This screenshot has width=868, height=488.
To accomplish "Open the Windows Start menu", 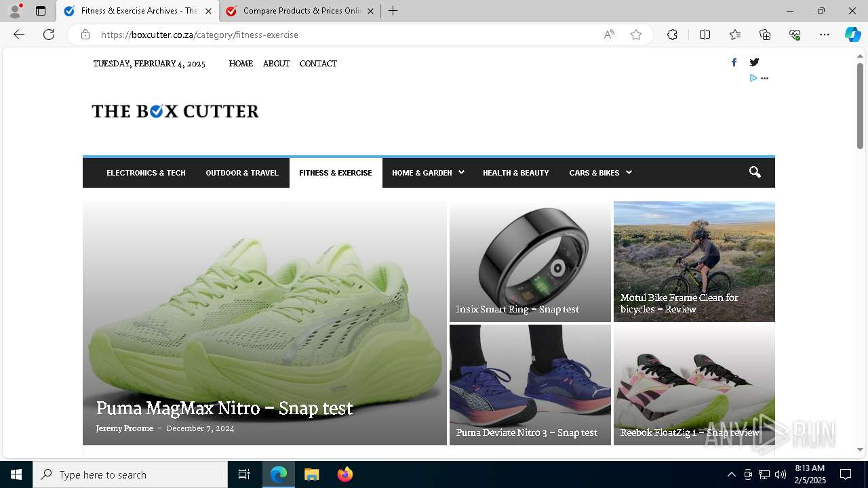I will (16, 474).
